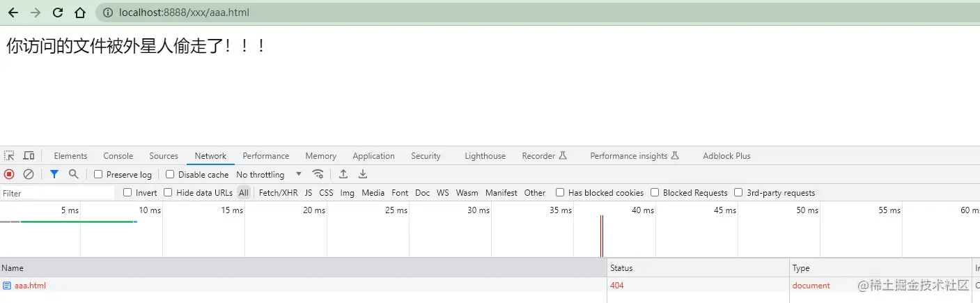Screen dimensions: 980x303
Task: Click the browser forward arrow
Action: point(36,13)
